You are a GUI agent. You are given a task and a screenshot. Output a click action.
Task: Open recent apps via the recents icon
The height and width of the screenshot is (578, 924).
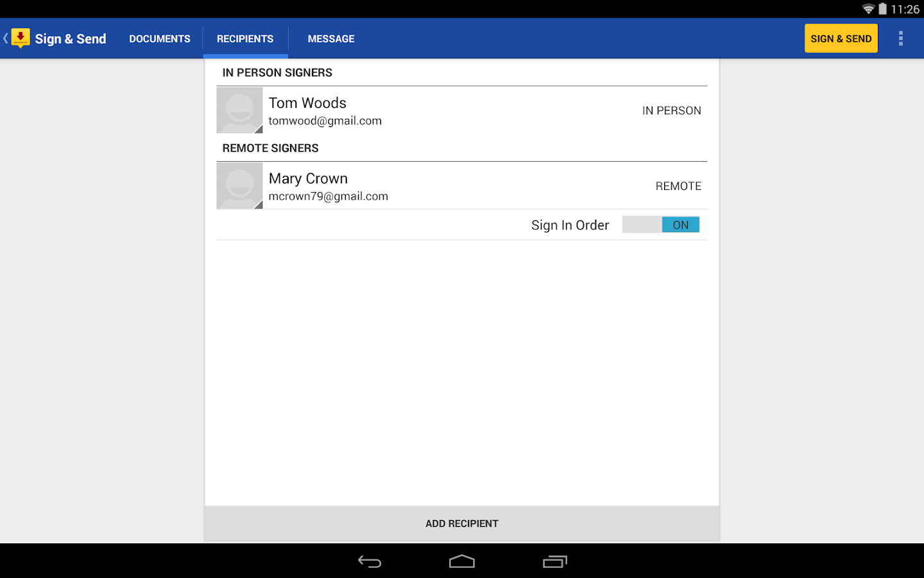pos(554,561)
